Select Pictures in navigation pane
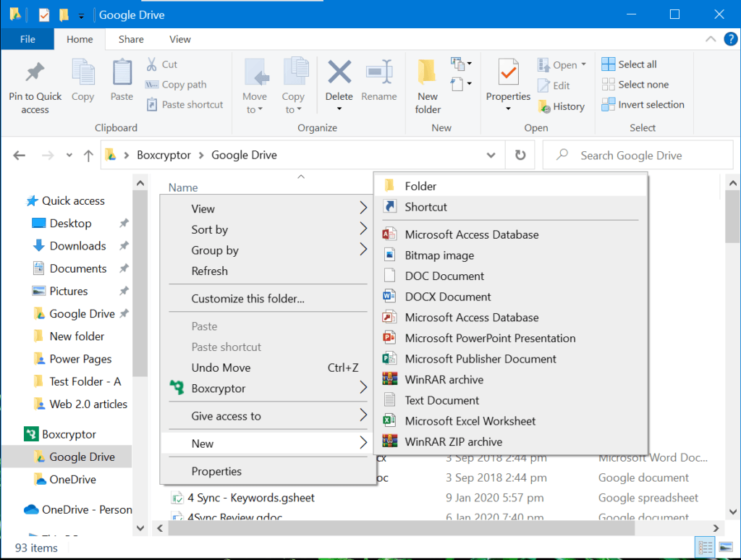The image size is (741, 560). (x=69, y=291)
